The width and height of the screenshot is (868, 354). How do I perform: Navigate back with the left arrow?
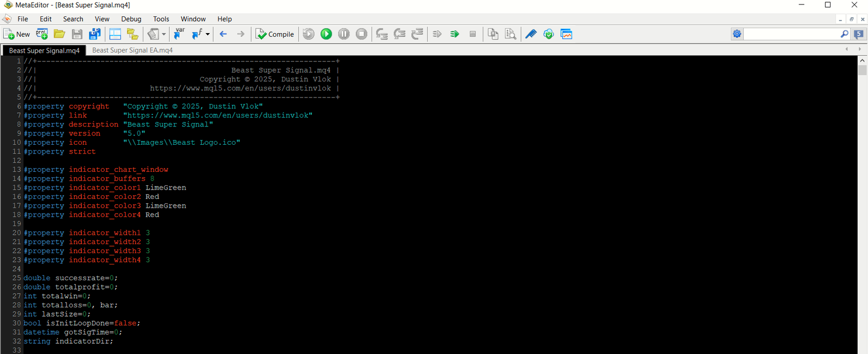tap(223, 34)
